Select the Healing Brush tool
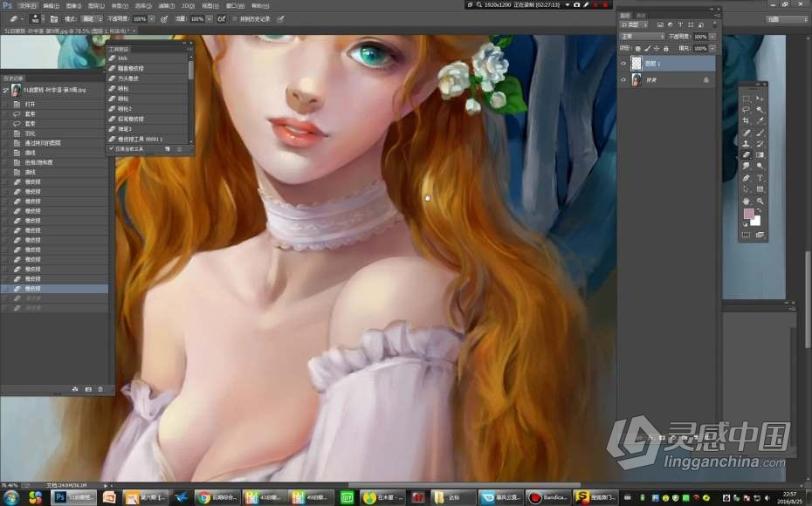 pyautogui.click(x=747, y=133)
